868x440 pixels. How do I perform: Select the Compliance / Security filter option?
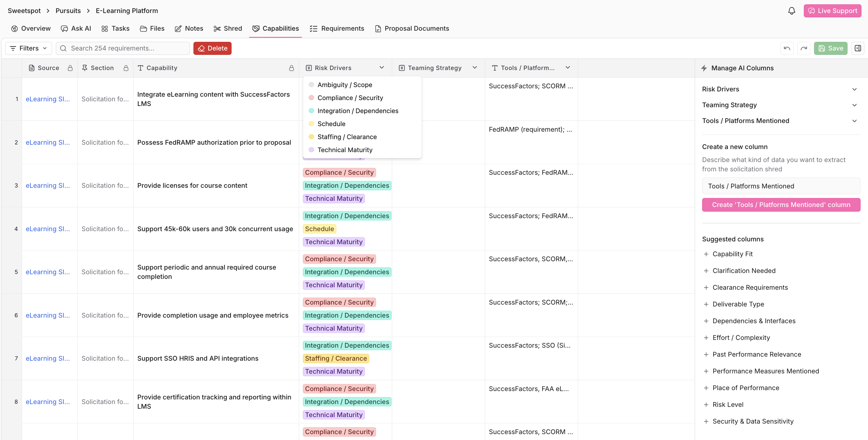350,98
